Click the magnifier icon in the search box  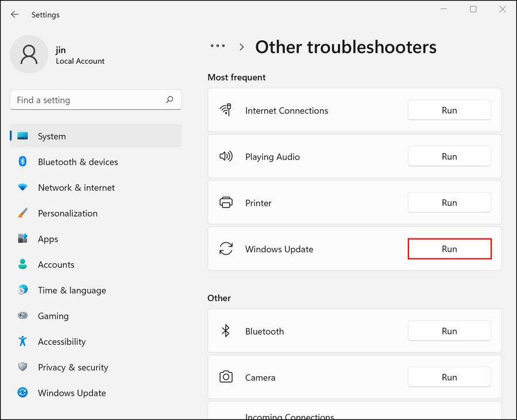pyautogui.click(x=170, y=99)
